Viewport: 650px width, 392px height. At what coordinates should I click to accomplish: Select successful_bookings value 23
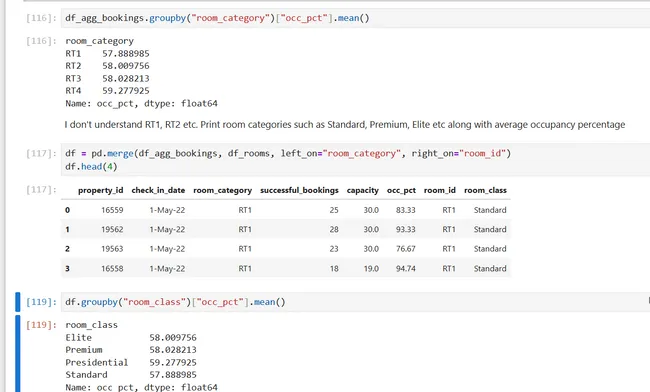(x=334, y=249)
